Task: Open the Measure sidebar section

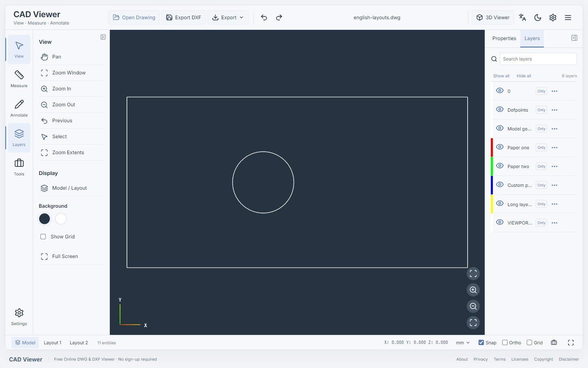Action: pos(19,79)
